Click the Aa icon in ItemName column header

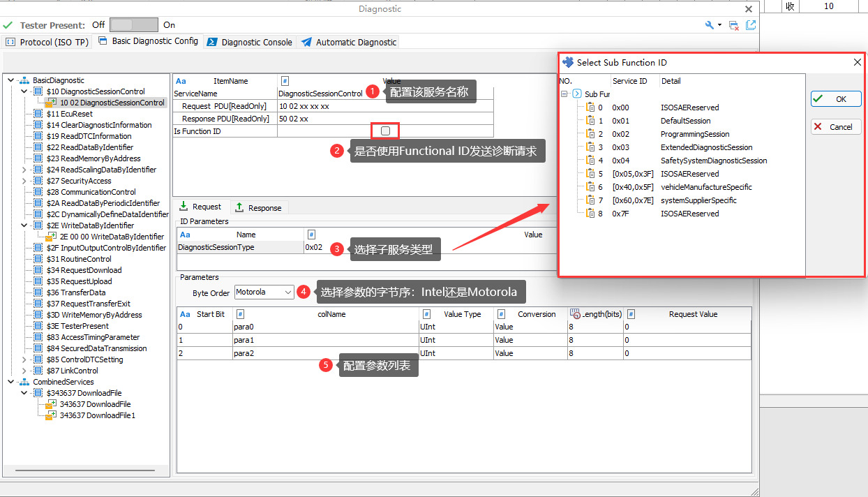pos(179,81)
